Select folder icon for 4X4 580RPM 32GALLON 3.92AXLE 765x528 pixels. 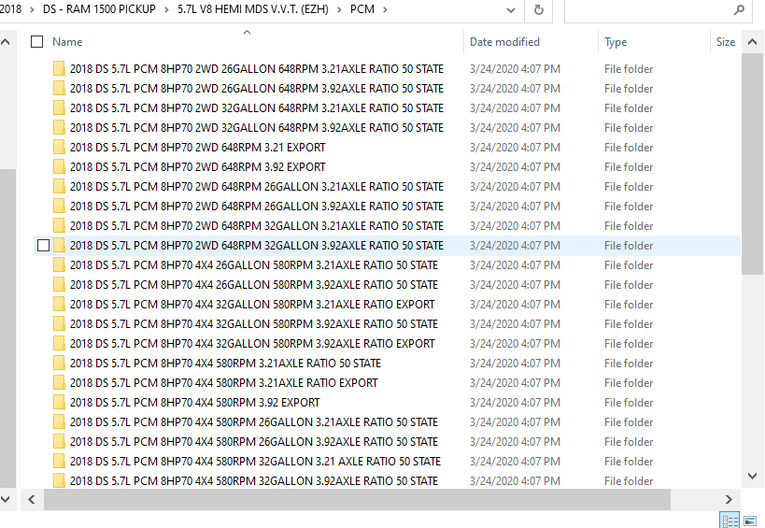coord(59,481)
